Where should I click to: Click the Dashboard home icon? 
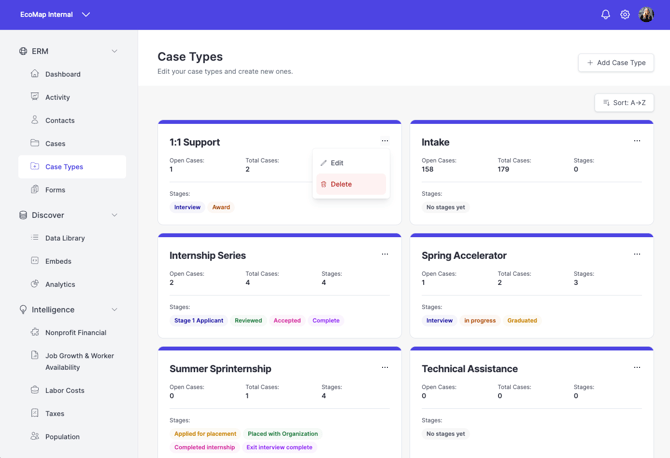[35, 73]
